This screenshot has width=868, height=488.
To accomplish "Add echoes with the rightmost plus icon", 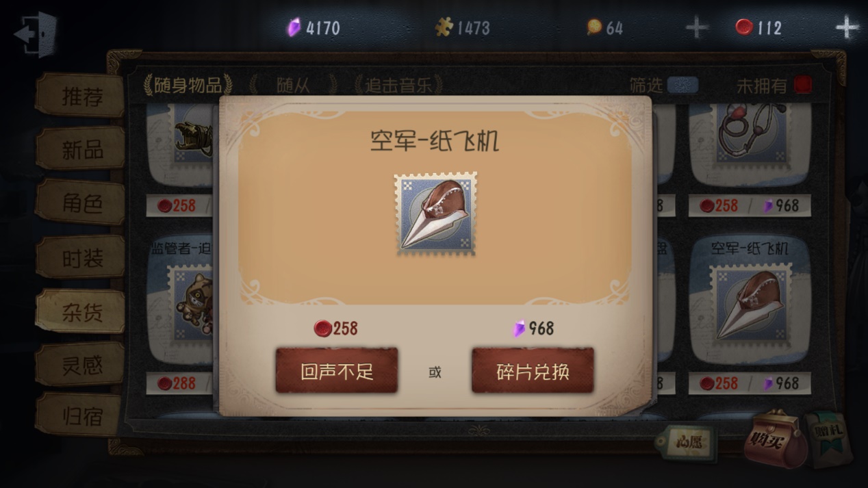I will pos(847,27).
